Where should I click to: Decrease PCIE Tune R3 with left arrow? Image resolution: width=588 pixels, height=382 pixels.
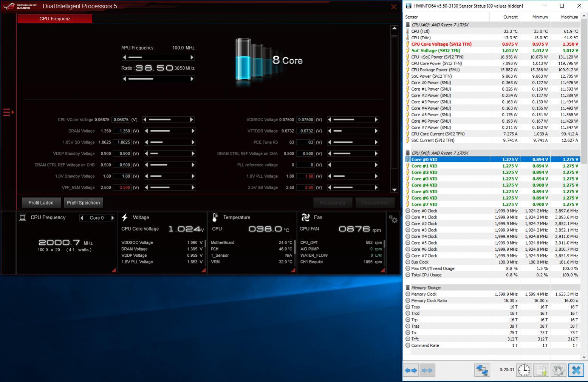[x=330, y=142]
